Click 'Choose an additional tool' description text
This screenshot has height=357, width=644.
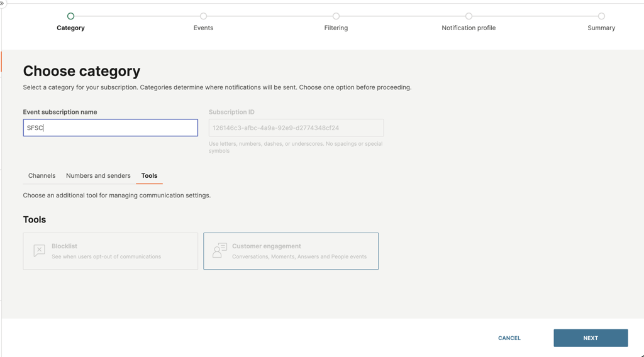point(116,195)
